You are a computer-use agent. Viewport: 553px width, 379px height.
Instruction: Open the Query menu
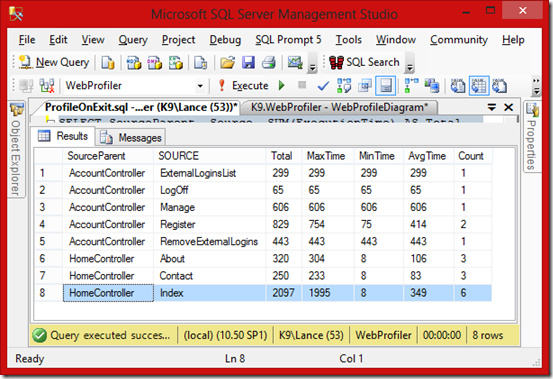tap(133, 39)
